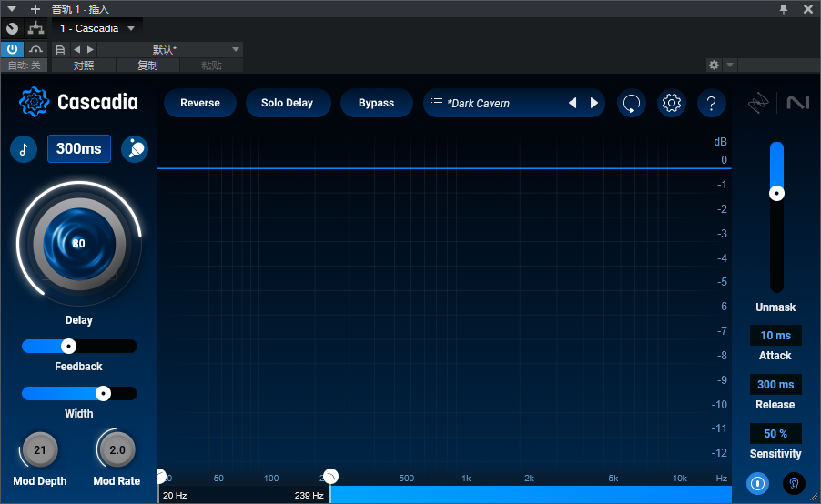Pin the plugin window
Screen dimensions: 821x504
tap(784, 9)
